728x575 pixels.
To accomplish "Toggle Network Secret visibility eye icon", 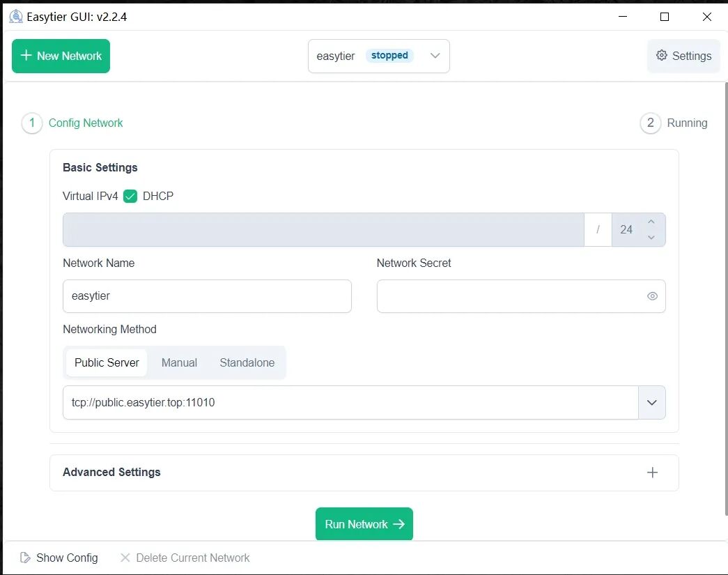I will (652, 296).
